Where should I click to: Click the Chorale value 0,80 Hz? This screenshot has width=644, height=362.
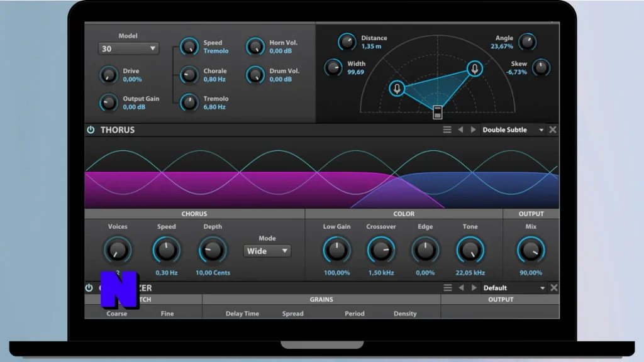coord(214,79)
